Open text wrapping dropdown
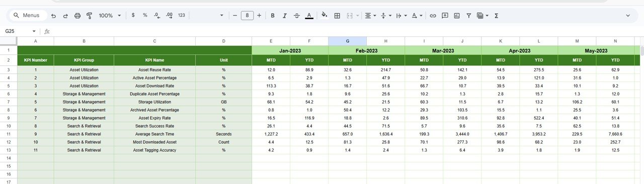Image resolution: width=644 pixels, height=184 pixels. click(401, 16)
